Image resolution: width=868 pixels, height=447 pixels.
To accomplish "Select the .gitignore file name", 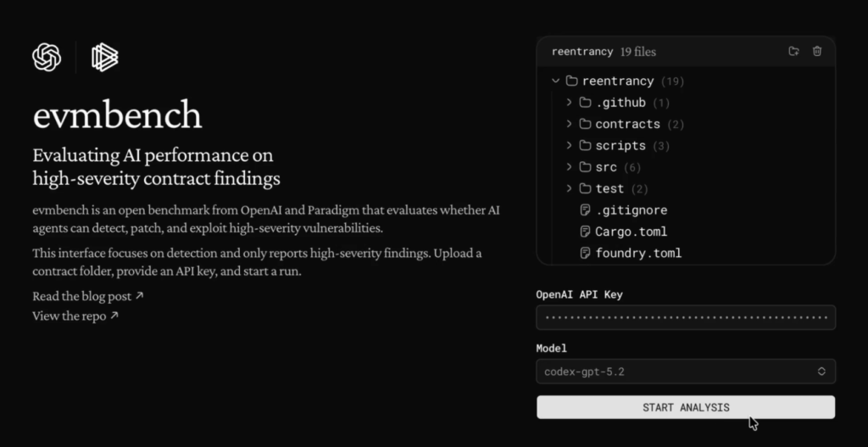I will point(631,210).
